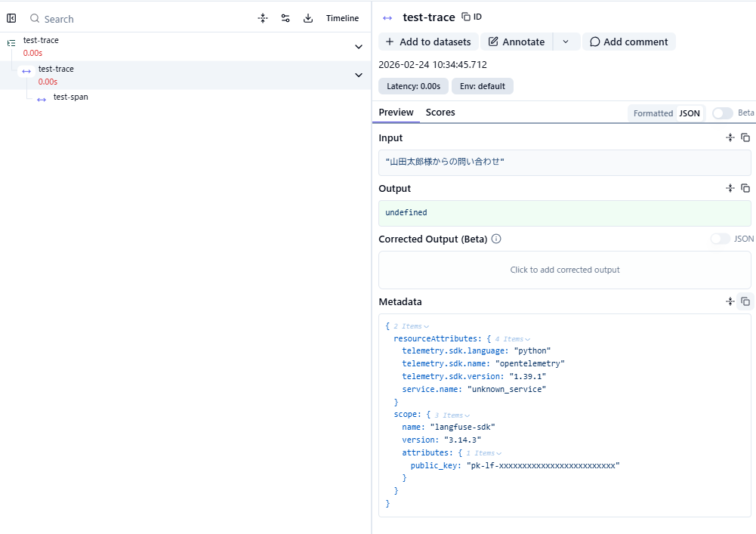The image size is (756, 534).
Task: Enable JSON toggle for Corrected Output
Action: pos(720,239)
